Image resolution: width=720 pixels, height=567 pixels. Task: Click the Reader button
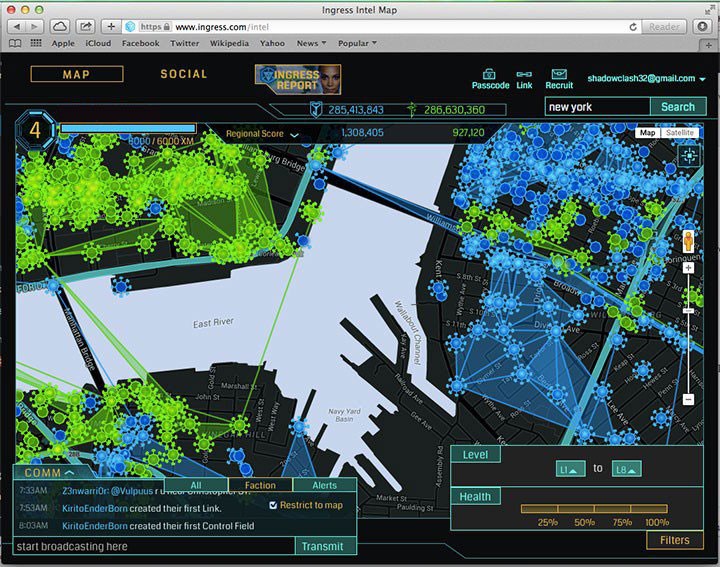click(664, 27)
